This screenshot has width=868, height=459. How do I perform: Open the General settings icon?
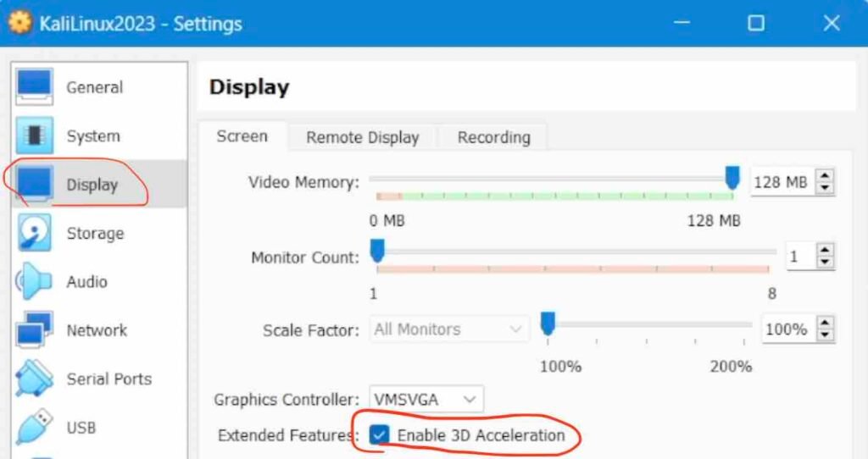pyautogui.click(x=36, y=87)
